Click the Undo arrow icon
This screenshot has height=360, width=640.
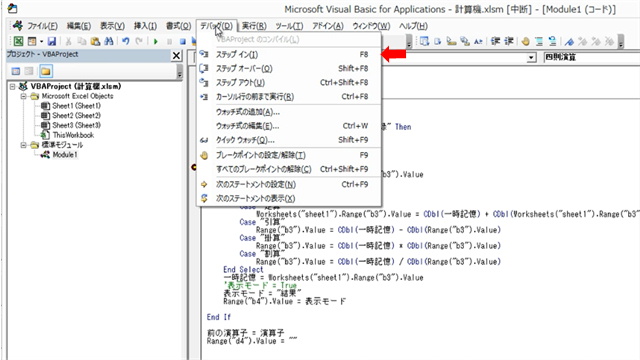126,41
